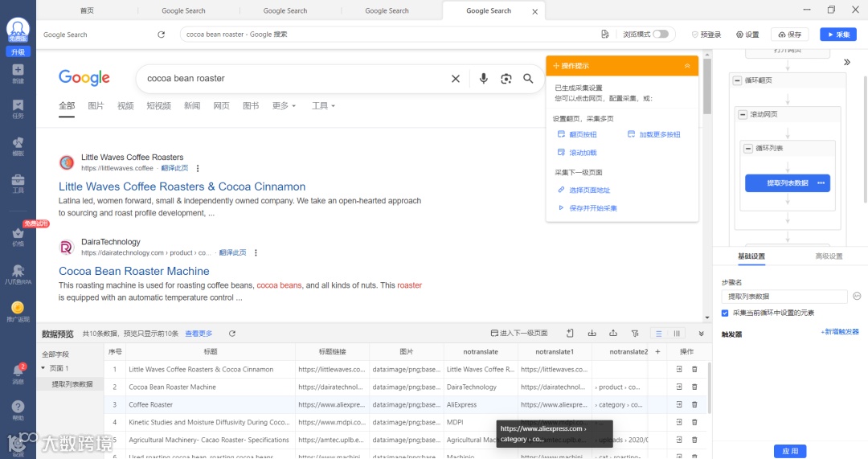Click 选择页面地址 in the tips panel

pos(583,190)
